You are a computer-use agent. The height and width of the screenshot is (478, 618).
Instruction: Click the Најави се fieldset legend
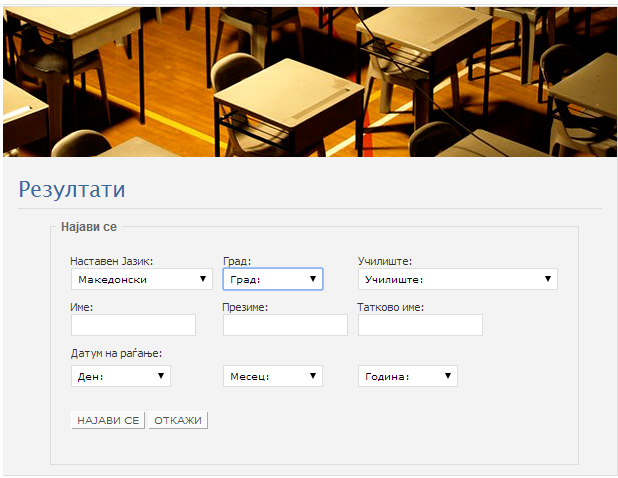[89, 227]
